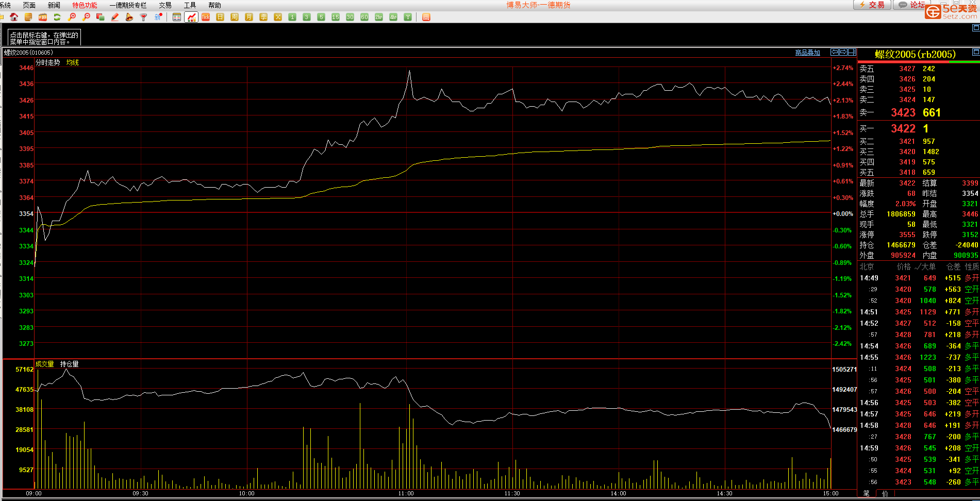This screenshot has width=980, height=501.
Task: Click the red Home icon in toolbar
Action: point(14,17)
